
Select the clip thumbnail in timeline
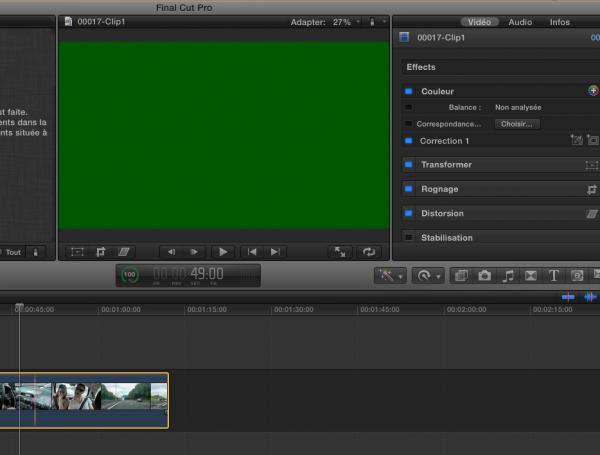(83, 400)
